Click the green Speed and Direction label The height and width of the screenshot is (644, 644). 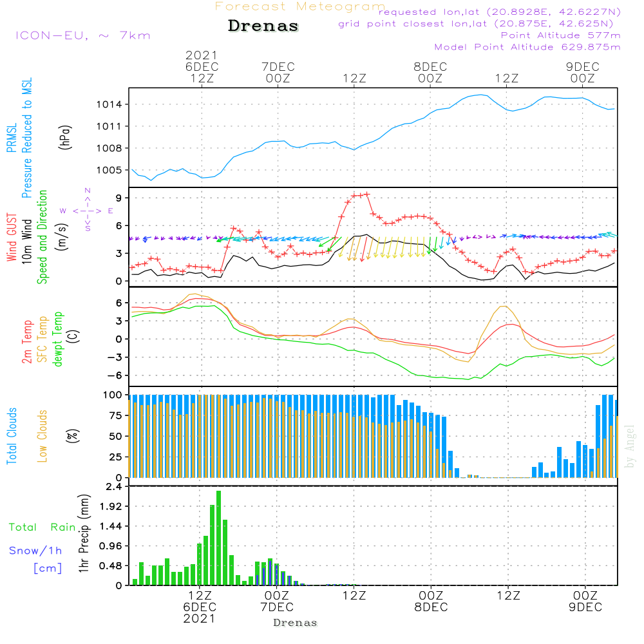[43, 237]
